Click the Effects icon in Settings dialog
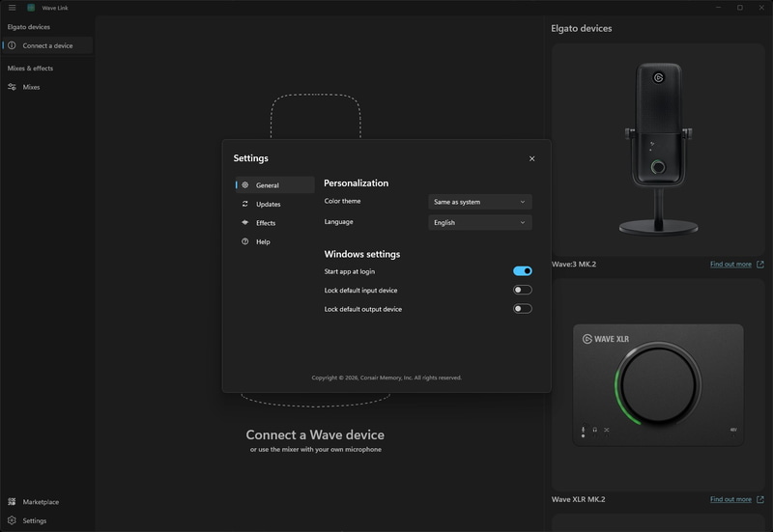 pos(245,222)
